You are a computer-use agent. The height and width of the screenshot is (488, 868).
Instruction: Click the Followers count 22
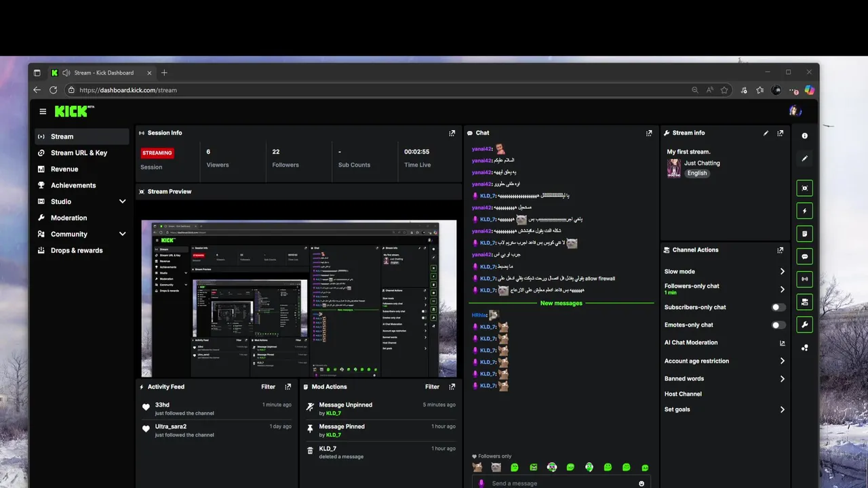click(x=276, y=152)
